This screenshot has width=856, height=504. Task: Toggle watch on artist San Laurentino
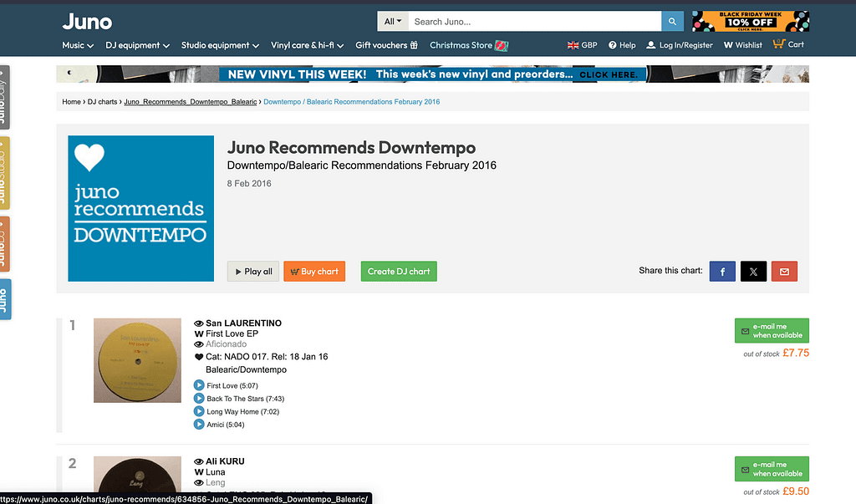[199, 323]
